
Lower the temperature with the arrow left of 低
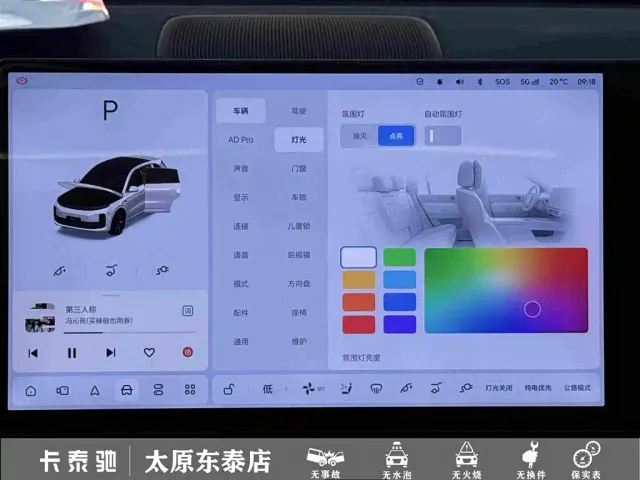click(x=249, y=389)
